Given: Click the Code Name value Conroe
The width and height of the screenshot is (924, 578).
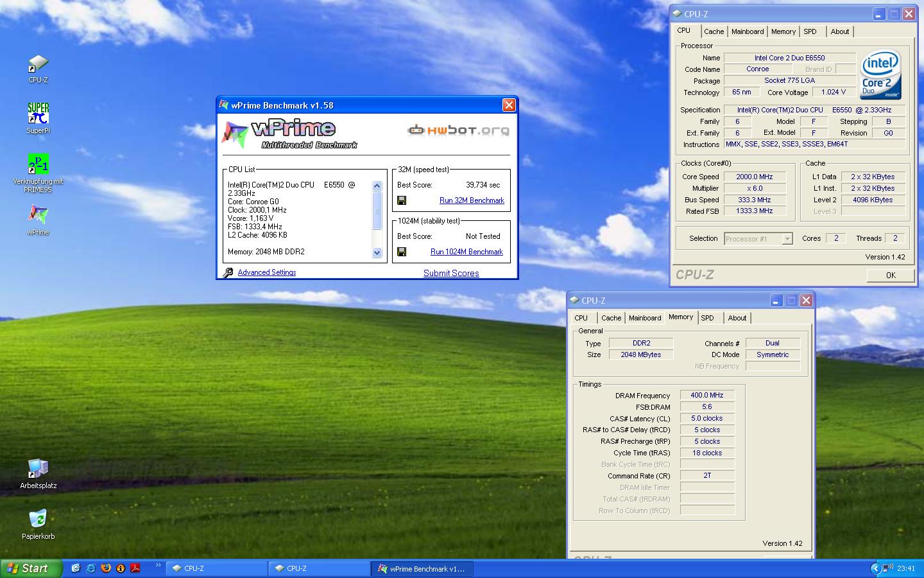Looking at the screenshot, I should (x=758, y=69).
